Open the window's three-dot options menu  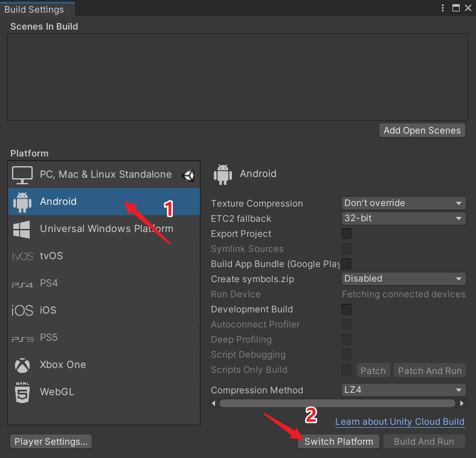tap(443, 8)
